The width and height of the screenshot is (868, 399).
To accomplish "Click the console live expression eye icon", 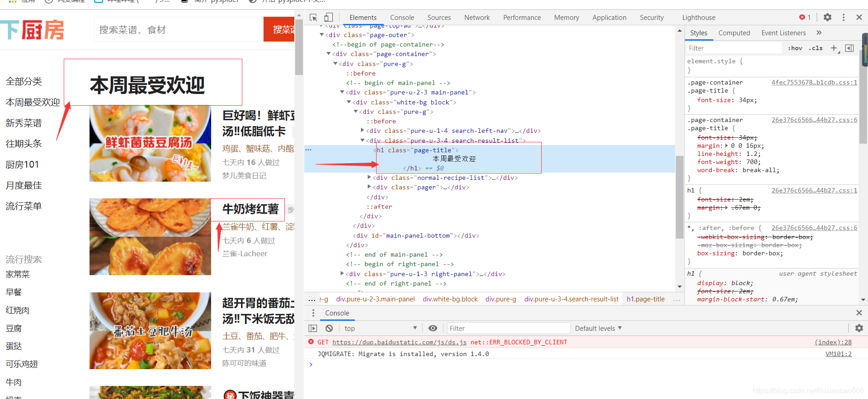I will click(433, 329).
